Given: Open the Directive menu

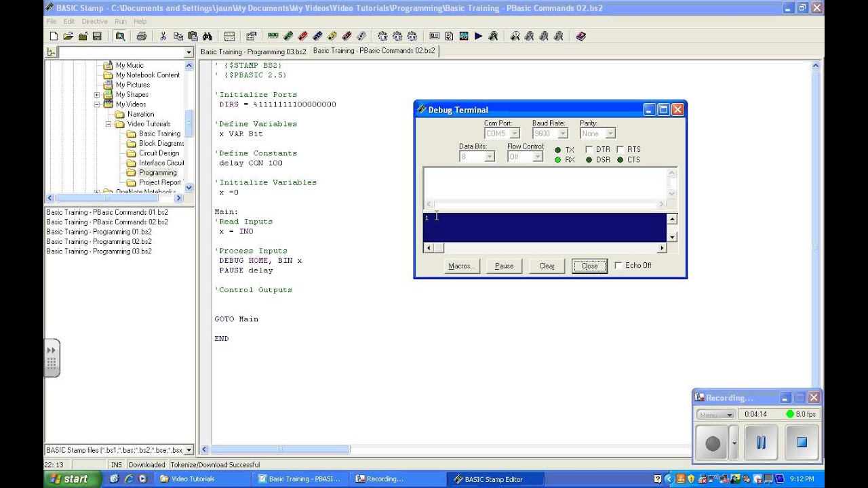Looking at the screenshot, I should (x=95, y=22).
